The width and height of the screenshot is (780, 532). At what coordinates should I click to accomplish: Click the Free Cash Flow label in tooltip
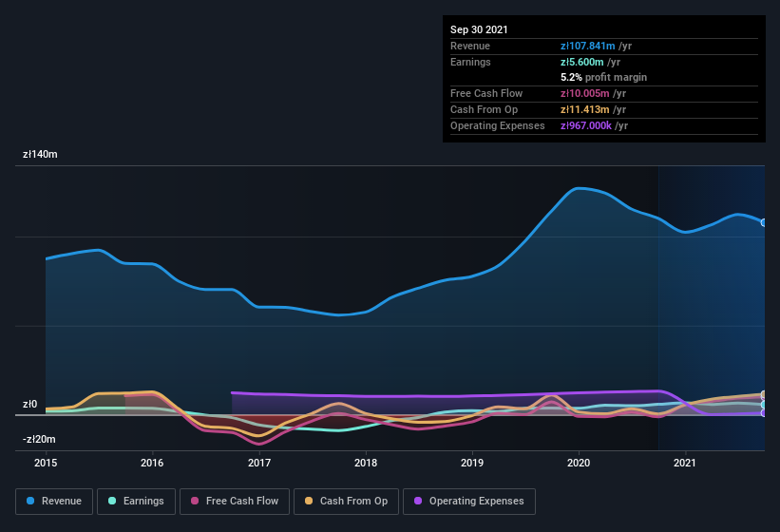(x=486, y=93)
